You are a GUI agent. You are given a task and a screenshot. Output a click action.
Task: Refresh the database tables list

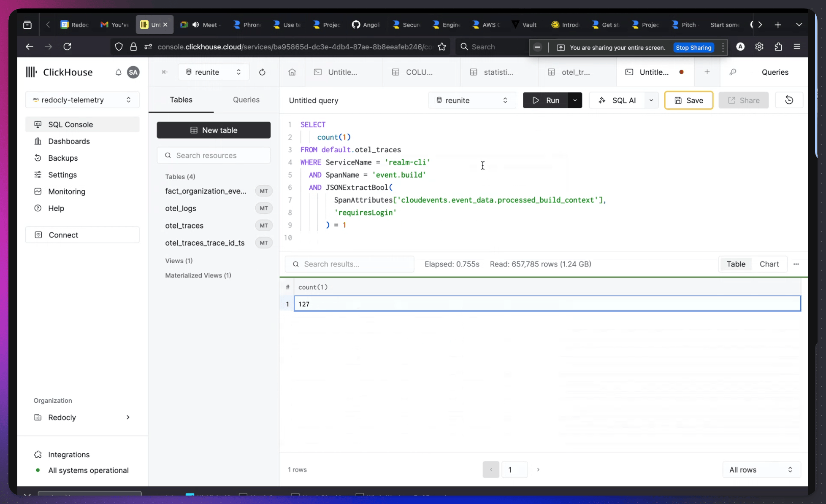[262, 72]
